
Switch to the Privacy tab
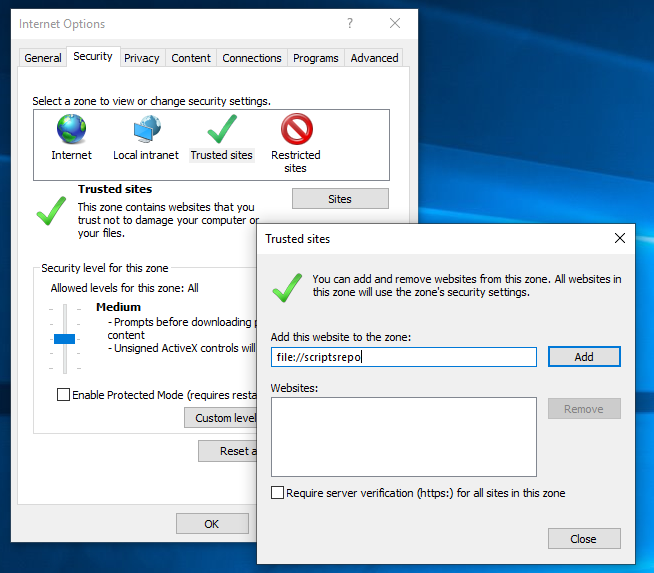pos(142,58)
